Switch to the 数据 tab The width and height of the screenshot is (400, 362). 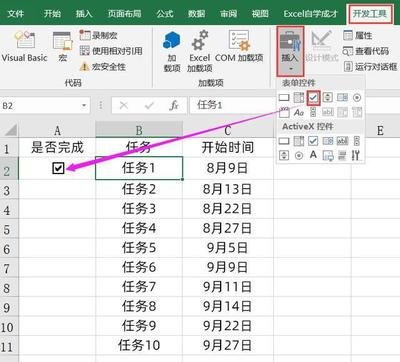pyautogui.click(x=196, y=14)
